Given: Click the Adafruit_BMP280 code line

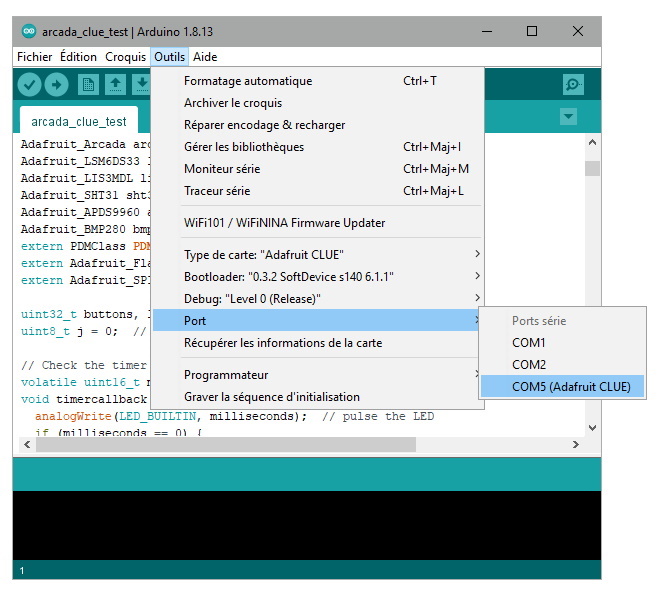Looking at the screenshot, I should point(86,229).
